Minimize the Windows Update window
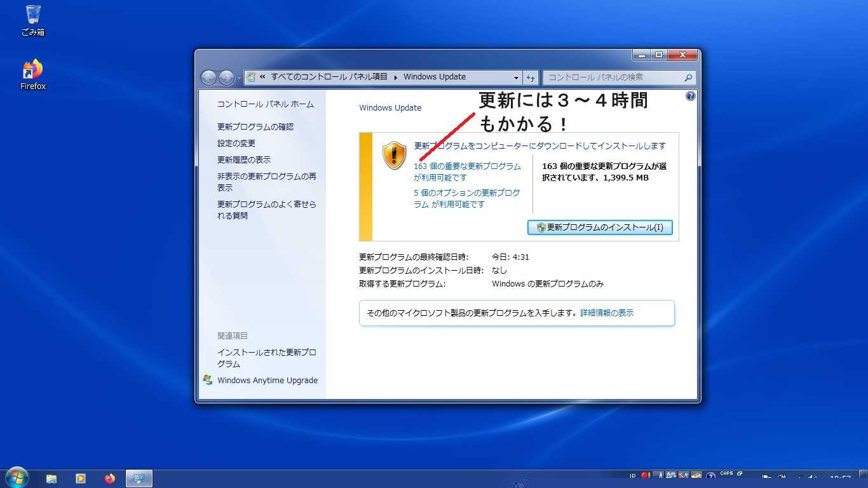The image size is (868, 488). point(641,55)
